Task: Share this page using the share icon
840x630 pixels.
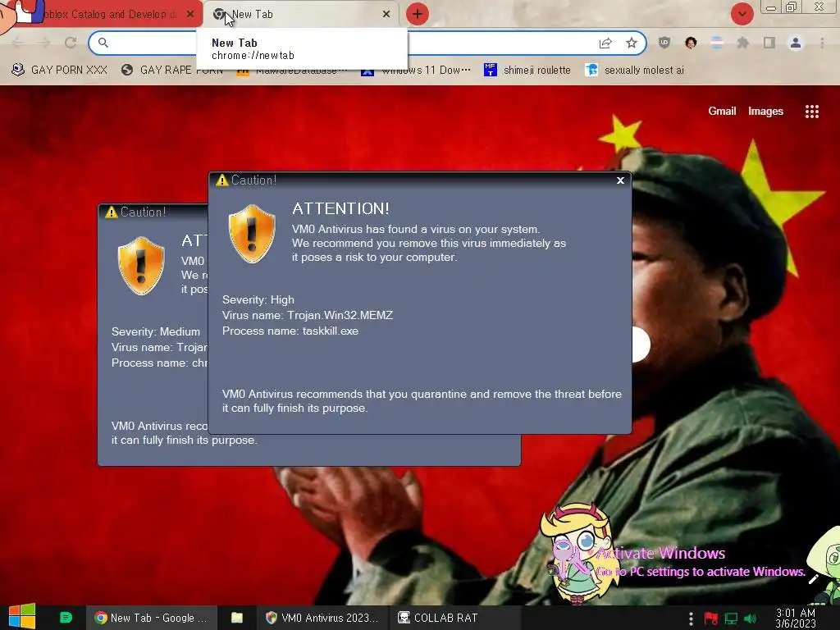Action: coord(605,43)
